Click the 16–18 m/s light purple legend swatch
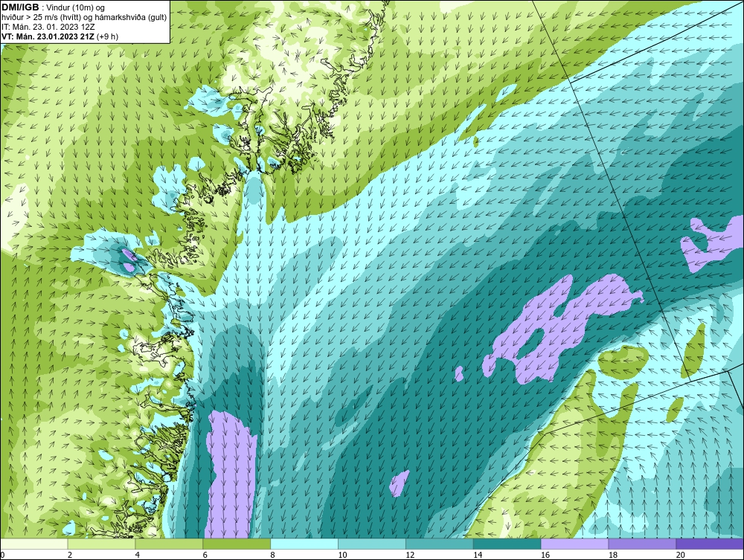 coord(574,544)
